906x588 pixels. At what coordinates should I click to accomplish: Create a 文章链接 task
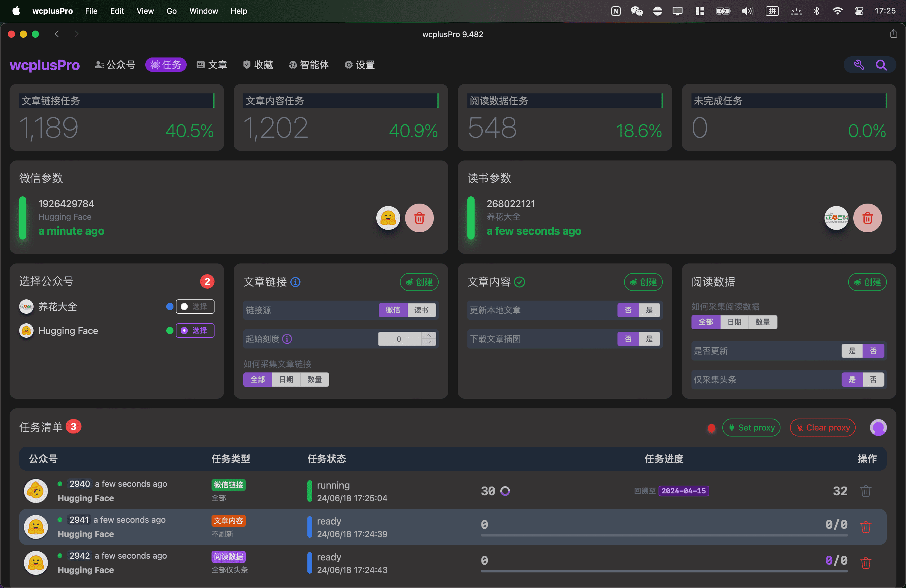tap(419, 282)
